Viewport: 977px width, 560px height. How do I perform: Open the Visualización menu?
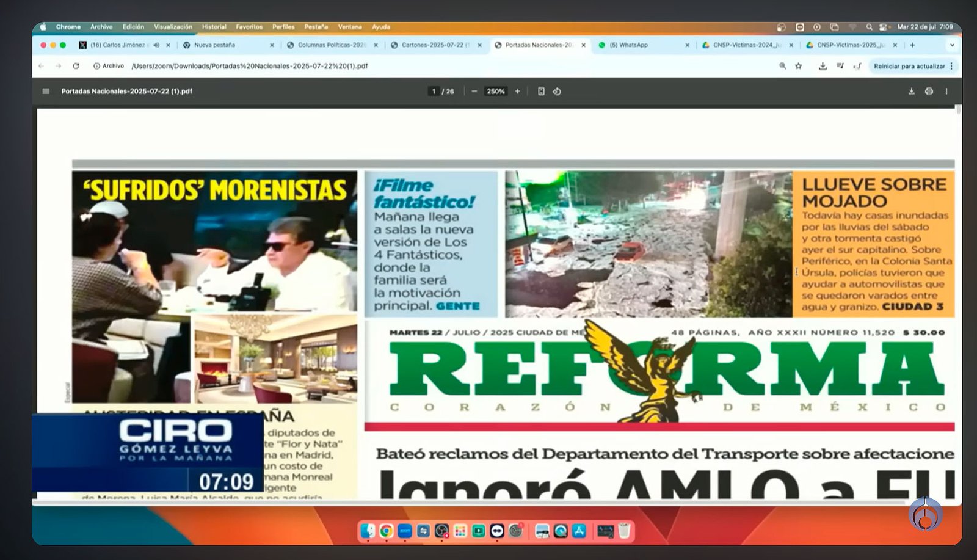[173, 27]
